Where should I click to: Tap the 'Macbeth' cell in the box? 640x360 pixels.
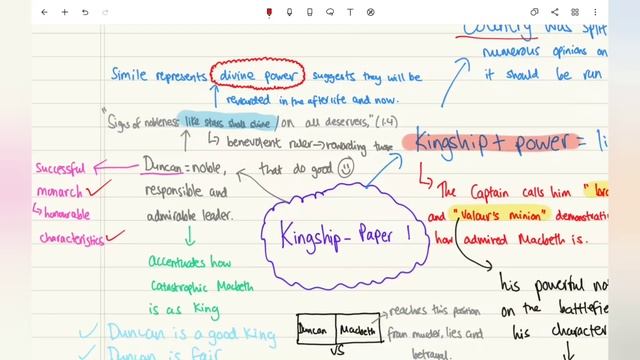pos(358,329)
